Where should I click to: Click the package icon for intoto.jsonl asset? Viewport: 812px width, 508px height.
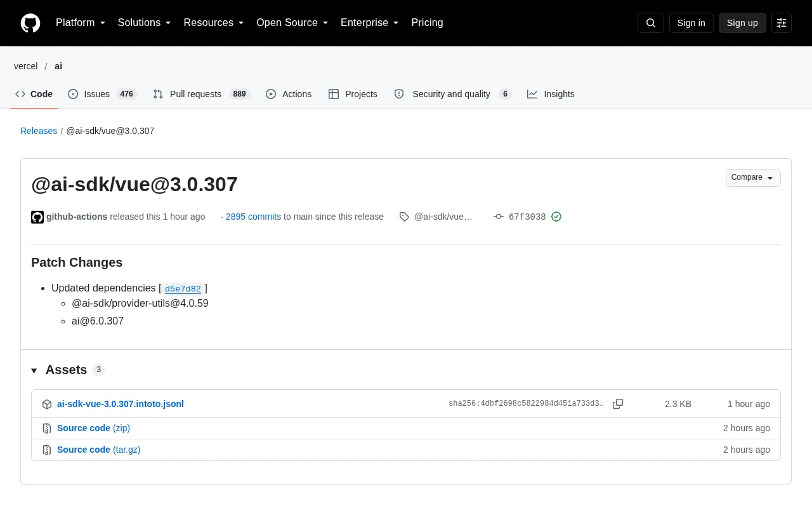click(47, 404)
